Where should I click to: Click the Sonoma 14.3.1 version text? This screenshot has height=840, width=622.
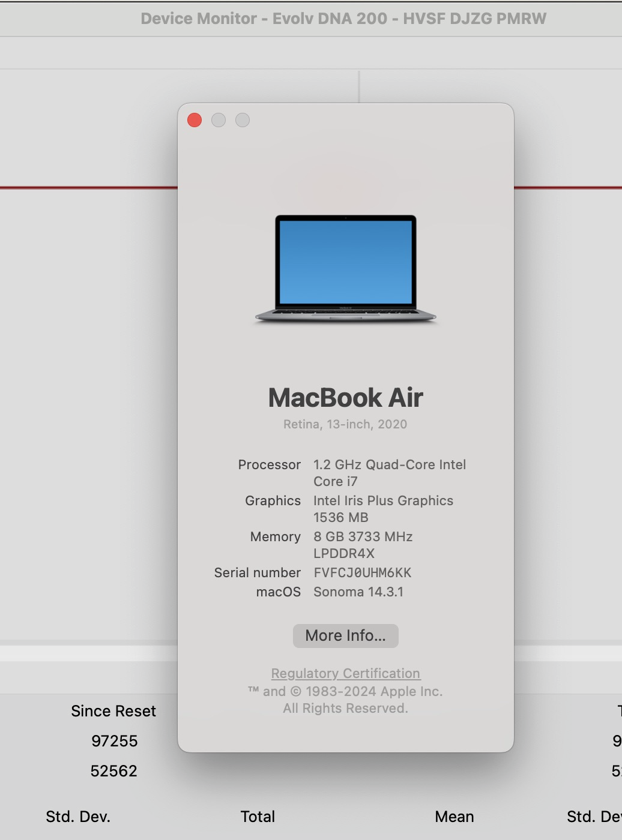coord(358,592)
